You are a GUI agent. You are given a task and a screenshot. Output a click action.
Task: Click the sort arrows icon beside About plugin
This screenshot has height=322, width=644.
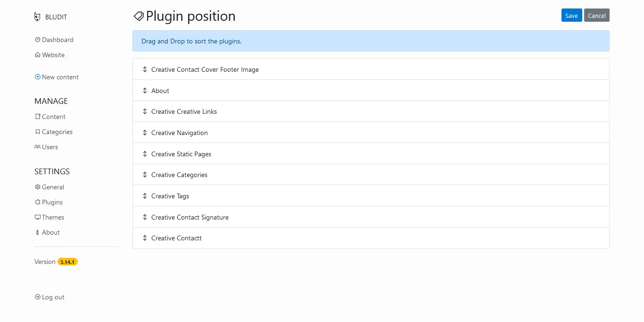[145, 90]
